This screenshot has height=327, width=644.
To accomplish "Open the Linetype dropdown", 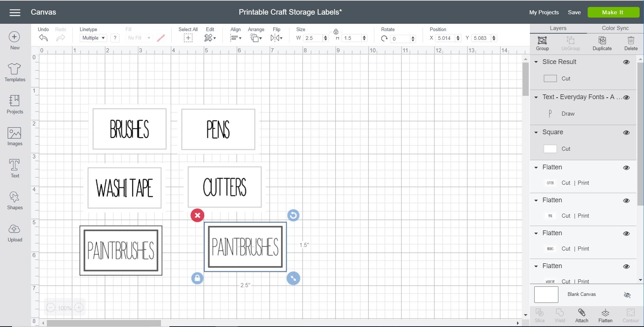I will point(93,38).
